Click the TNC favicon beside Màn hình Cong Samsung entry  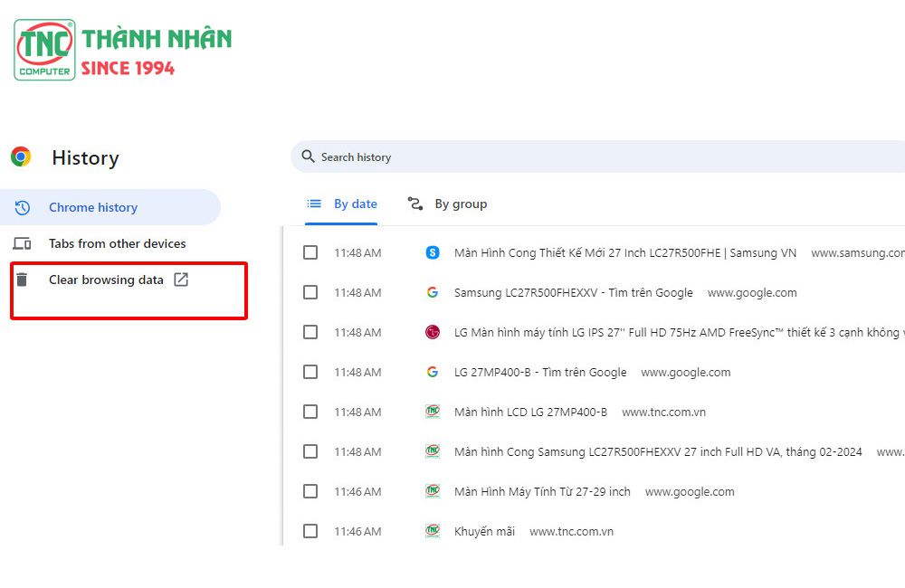point(433,450)
